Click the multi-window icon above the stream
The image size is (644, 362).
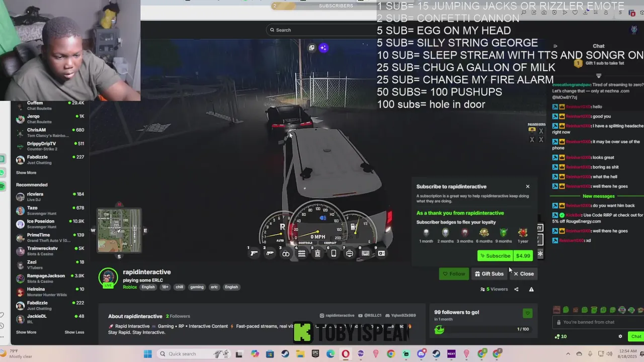311,48
